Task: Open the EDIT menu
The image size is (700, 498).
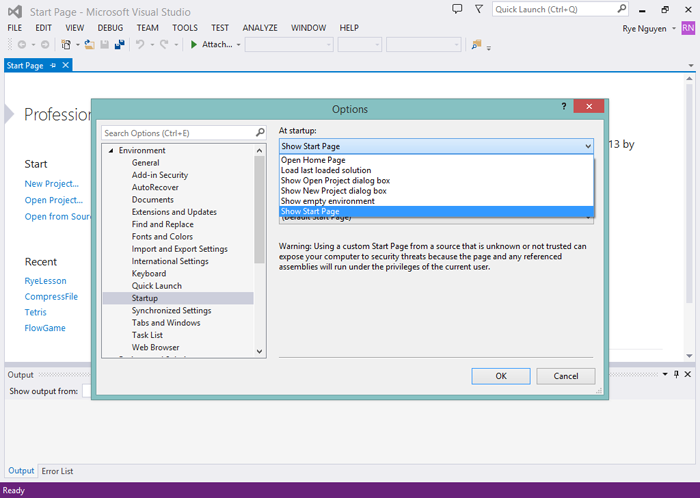Action: coord(43,28)
